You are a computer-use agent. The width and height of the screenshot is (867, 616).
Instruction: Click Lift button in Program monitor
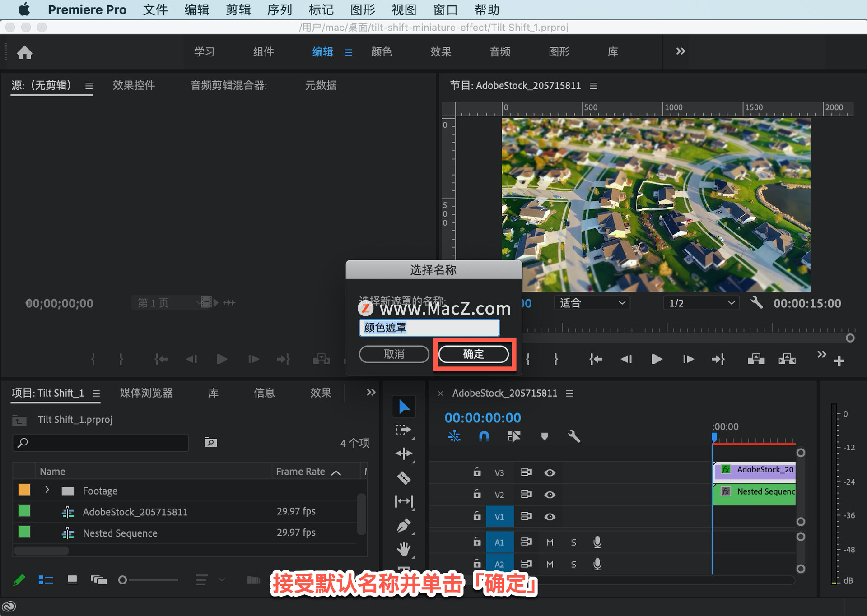pyautogui.click(x=756, y=359)
